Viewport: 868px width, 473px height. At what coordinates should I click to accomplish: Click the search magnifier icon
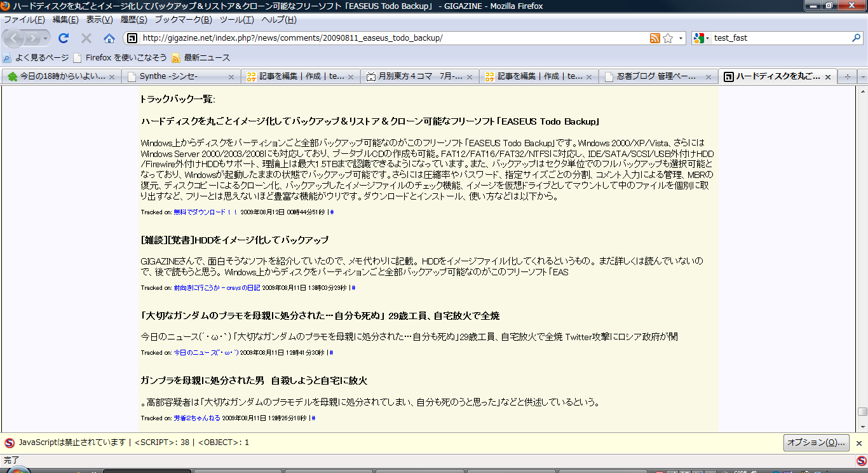pos(856,38)
